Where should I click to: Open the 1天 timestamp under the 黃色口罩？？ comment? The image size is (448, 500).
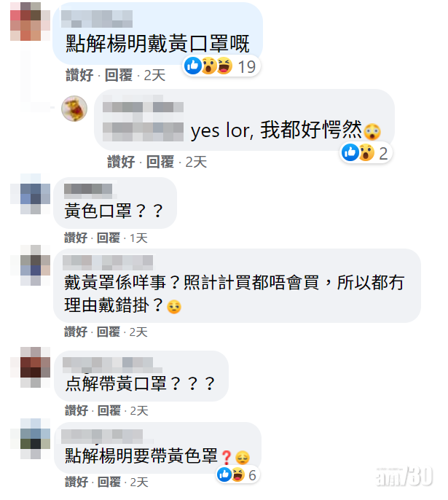[138, 238]
